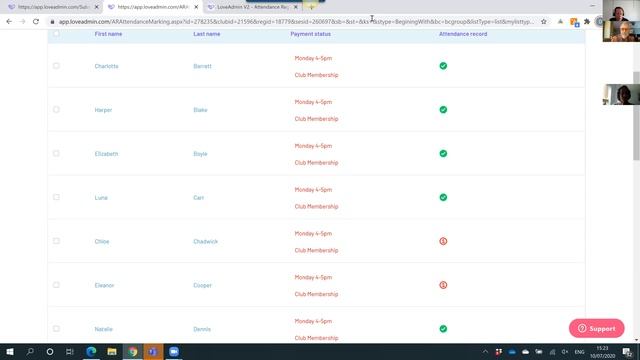Open Eleanor's first name link
Image resolution: width=640 pixels, height=360 pixels.
click(104, 285)
